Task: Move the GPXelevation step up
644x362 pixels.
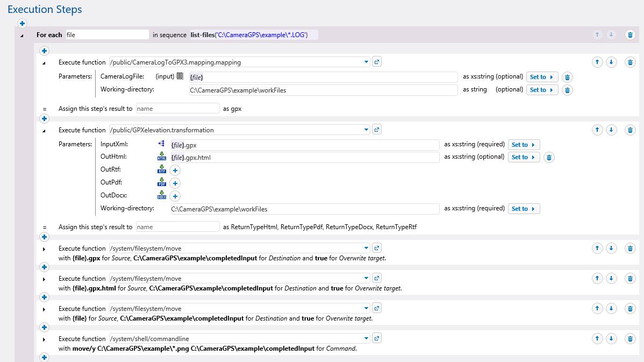Action: pos(597,130)
